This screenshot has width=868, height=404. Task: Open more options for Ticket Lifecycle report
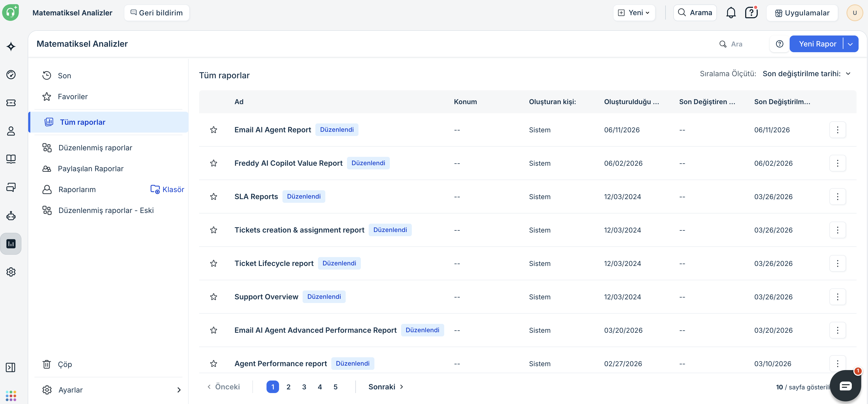[x=837, y=263]
